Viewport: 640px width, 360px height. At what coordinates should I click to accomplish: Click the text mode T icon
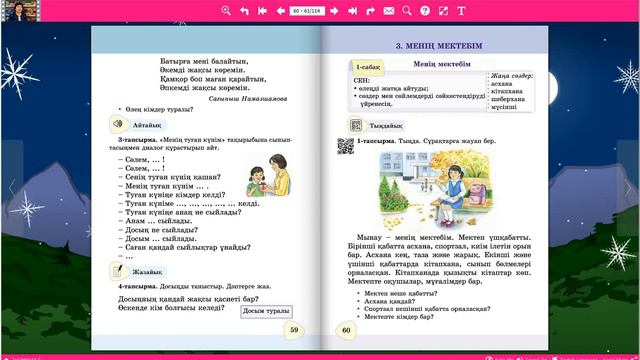click(x=461, y=11)
